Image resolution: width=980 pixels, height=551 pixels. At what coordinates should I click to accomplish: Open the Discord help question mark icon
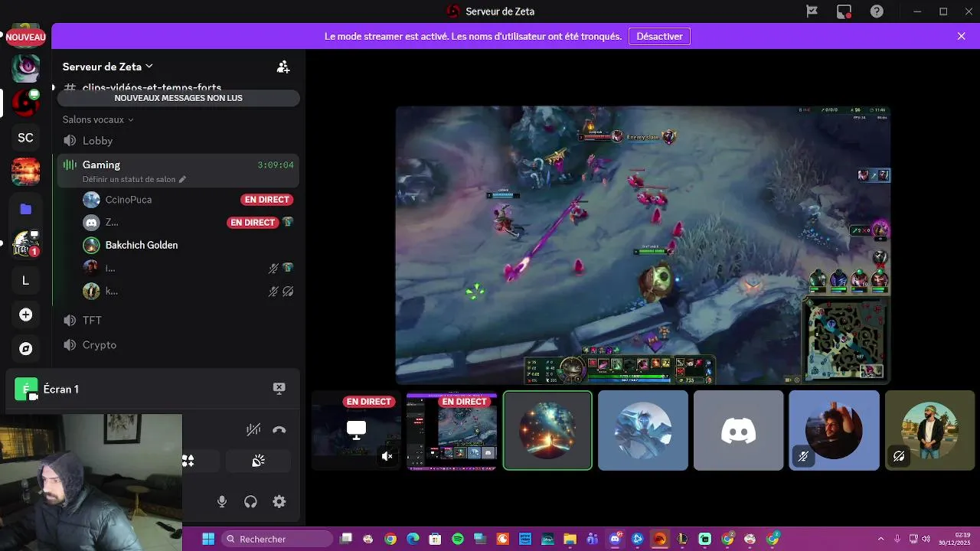(x=877, y=11)
